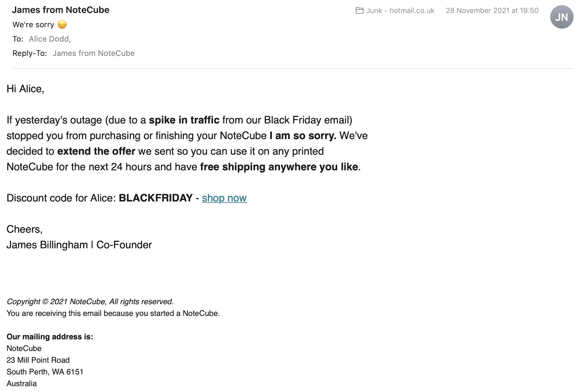Screen dimensions: 586x392
Task: Click the 23 Mill Point Road address
Action: click(x=38, y=360)
